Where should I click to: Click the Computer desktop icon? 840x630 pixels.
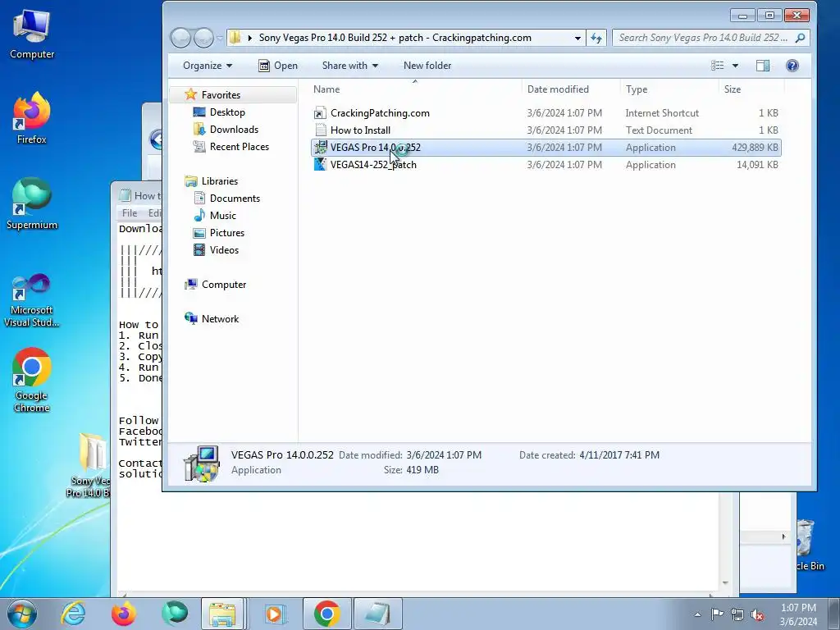tap(32, 33)
